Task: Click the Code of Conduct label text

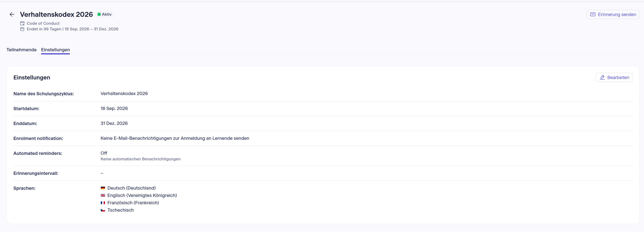Action: pyautogui.click(x=43, y=23)
